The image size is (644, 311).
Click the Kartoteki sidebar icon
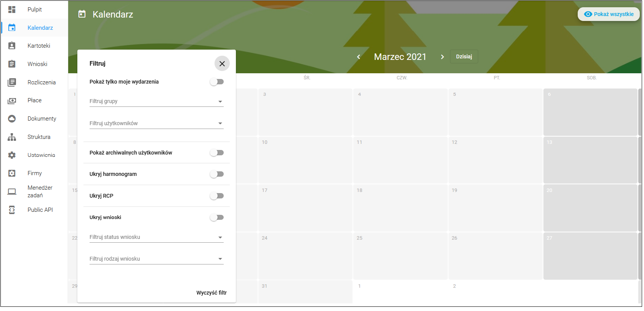coord(12,46)
